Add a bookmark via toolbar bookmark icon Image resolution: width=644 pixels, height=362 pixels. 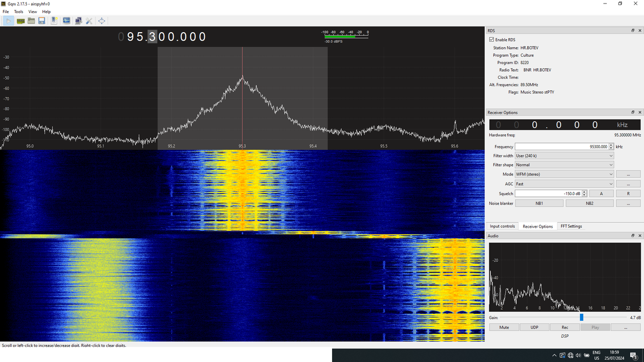pos(54,21)
